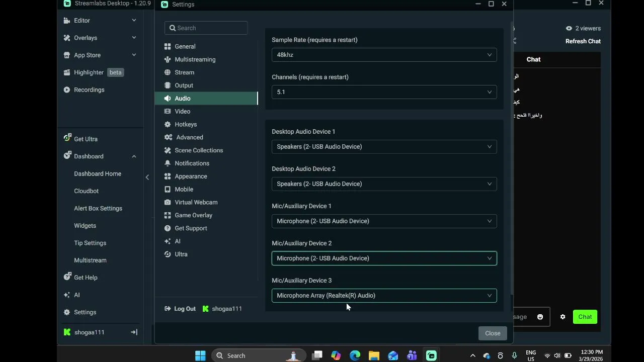Open Alert Box Settings in sidebar
This screenshot has height=362, width=644.
coord(98,209)
